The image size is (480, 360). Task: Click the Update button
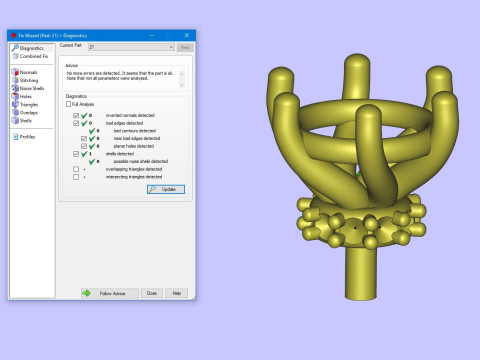[x=166, y=189]
